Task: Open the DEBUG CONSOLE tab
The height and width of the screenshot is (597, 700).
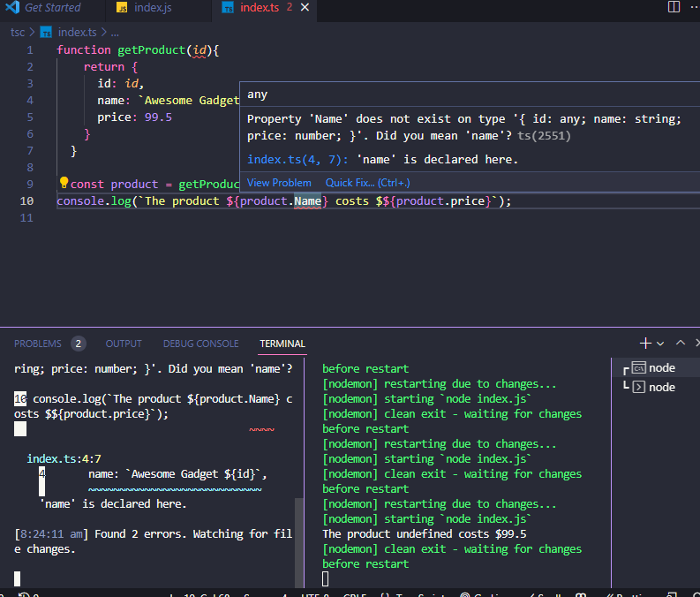Action: click(201, 344)
